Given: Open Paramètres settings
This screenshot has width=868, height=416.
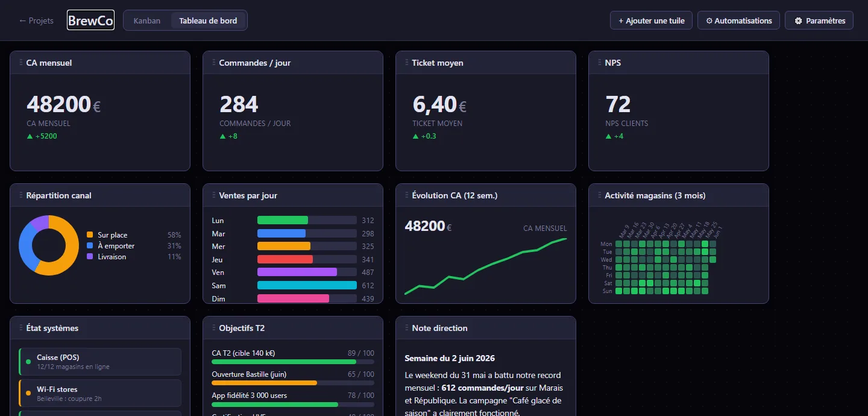Looking at the screenshot, I should click(x=819, y=20).
